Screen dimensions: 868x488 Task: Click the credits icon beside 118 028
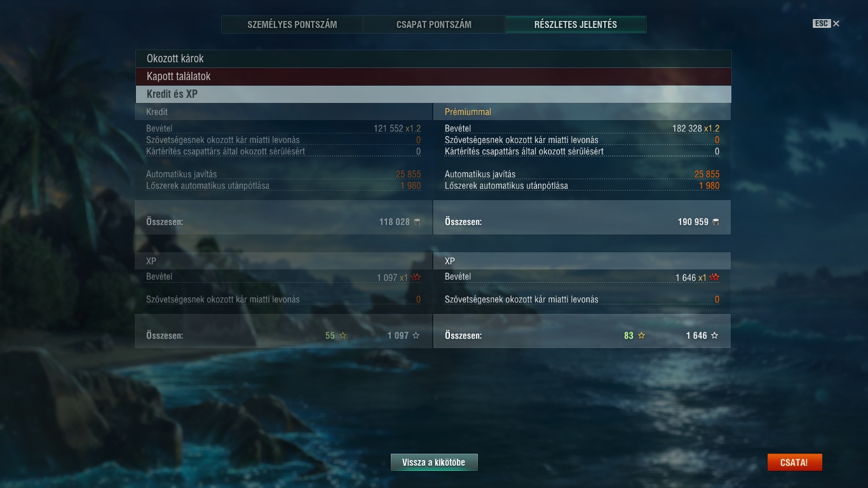[417, 222]
